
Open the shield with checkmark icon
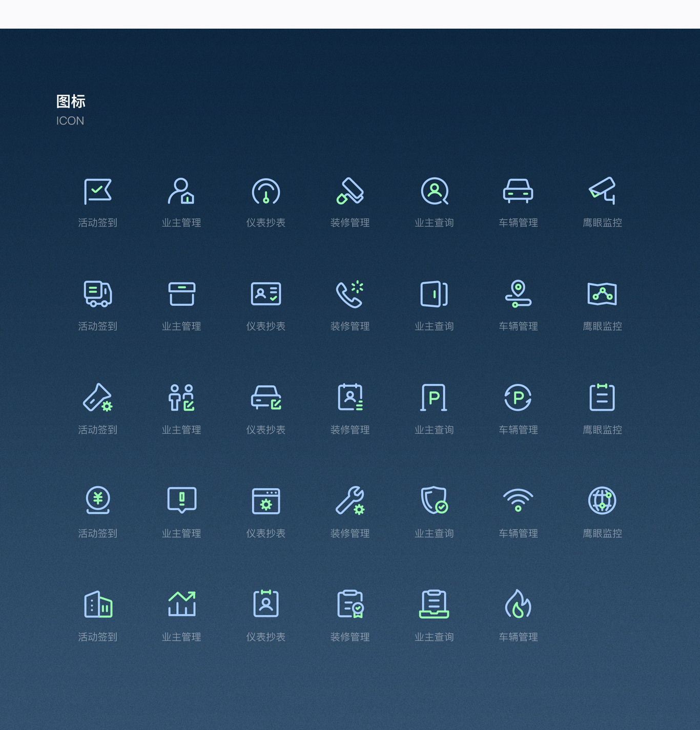tap(435, 500)
